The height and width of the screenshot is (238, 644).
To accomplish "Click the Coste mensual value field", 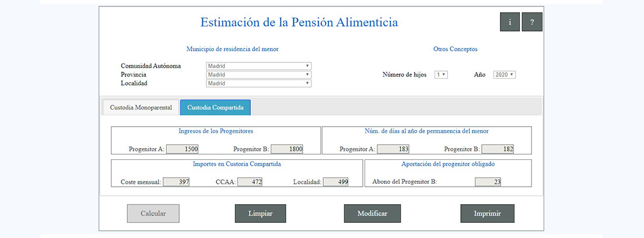I will click(176, 181).
